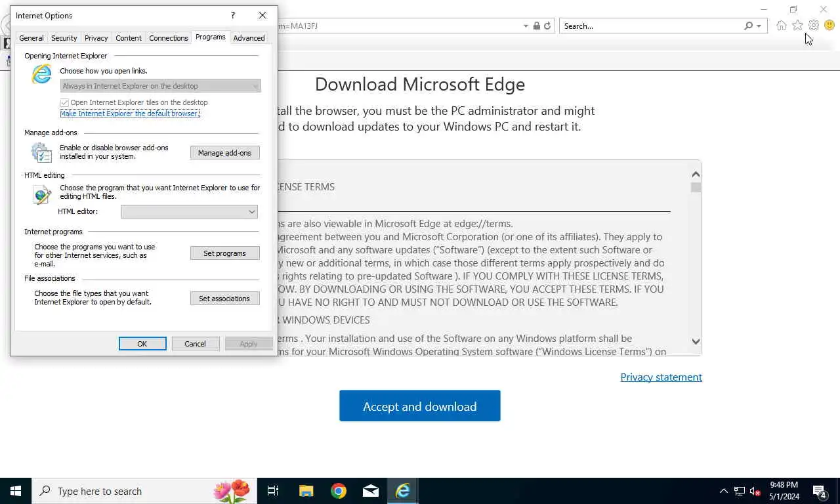This screenshot has width=840, height=504.
Task: Refresh the page with the reload icon
Action: point(547,26)
